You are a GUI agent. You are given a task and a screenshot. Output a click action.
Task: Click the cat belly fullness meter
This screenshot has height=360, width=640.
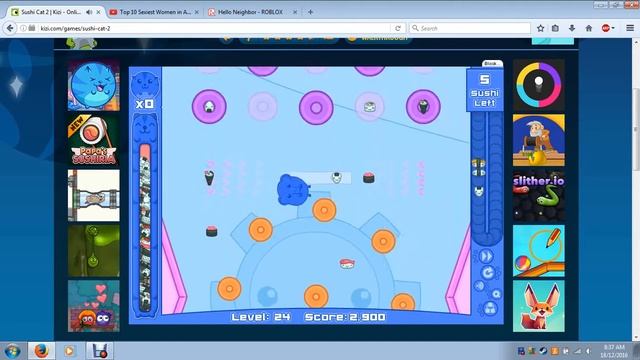tap(145, 227)
